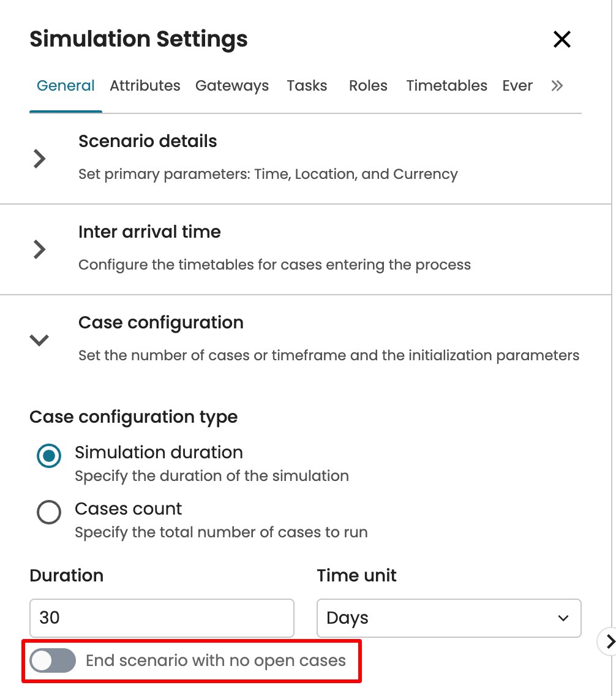Switch to the Gateways tab
Screen dimensions: 616x696
pos(232,86)
